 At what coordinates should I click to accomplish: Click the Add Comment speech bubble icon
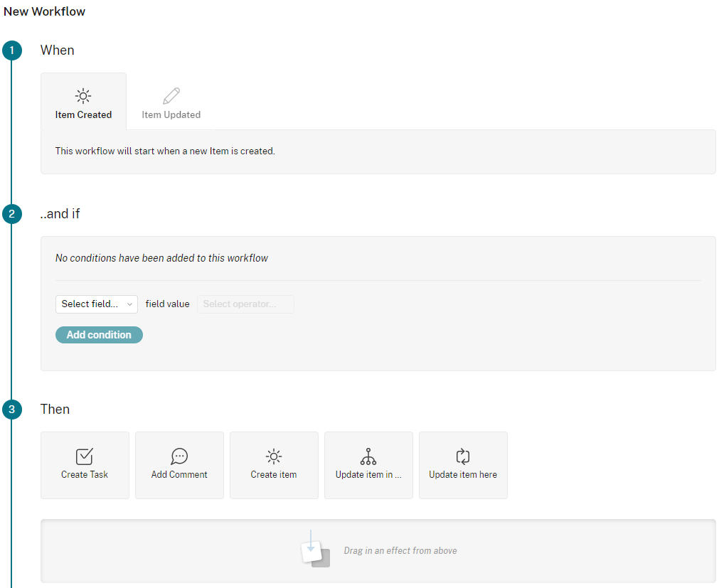pos(179,456)
